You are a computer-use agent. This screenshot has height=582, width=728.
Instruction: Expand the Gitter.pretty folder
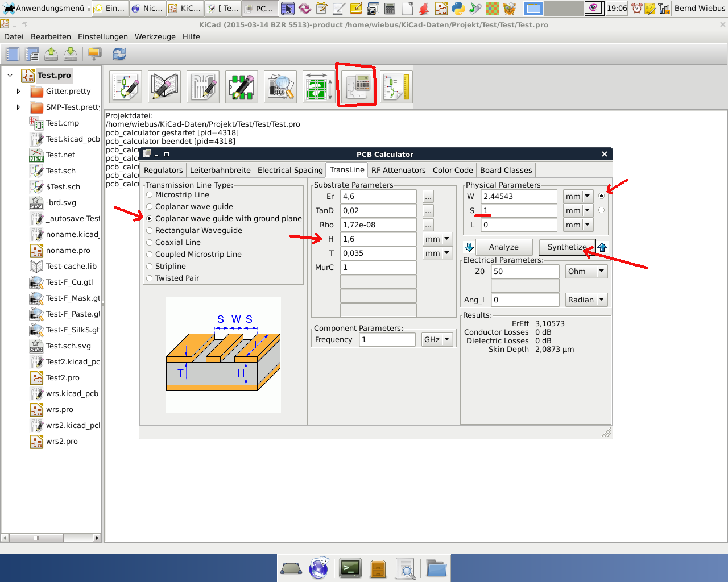point(18,91)
